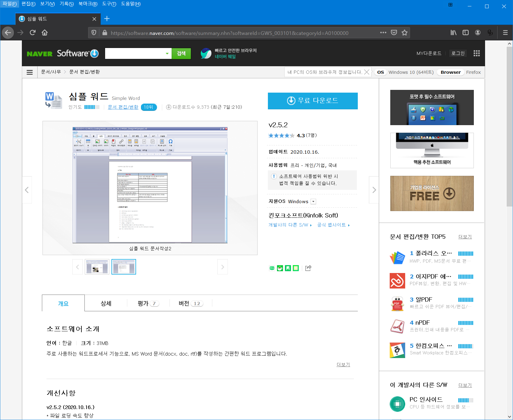Click the 무료 다운로드 button

click(x=313, y=101)
